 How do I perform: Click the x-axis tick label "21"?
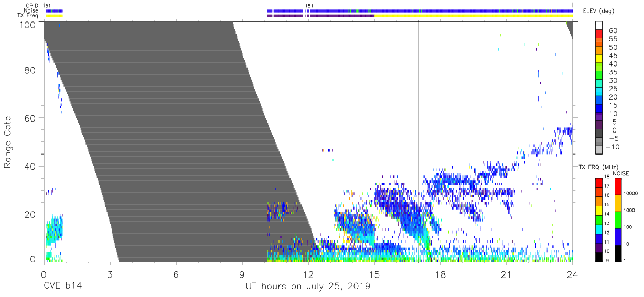(507, 274)
